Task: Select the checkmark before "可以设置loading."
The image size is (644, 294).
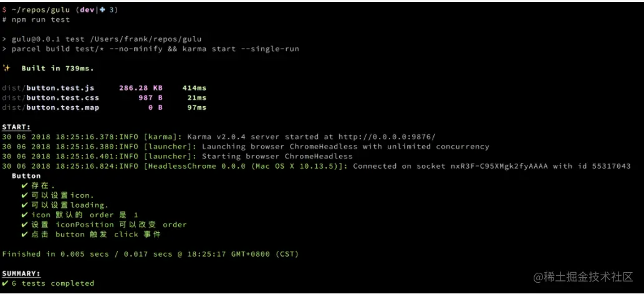Action: point(24,205)
